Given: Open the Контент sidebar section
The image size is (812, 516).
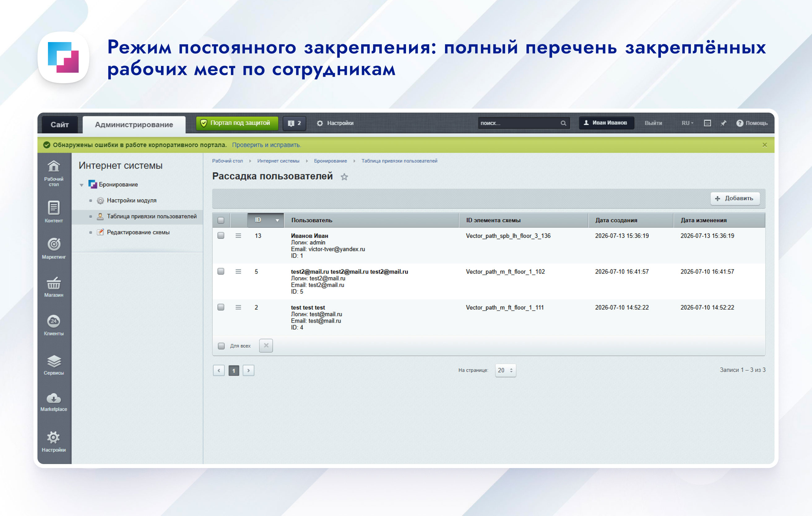Looking at the screenshot, I should tap(54, 212).
